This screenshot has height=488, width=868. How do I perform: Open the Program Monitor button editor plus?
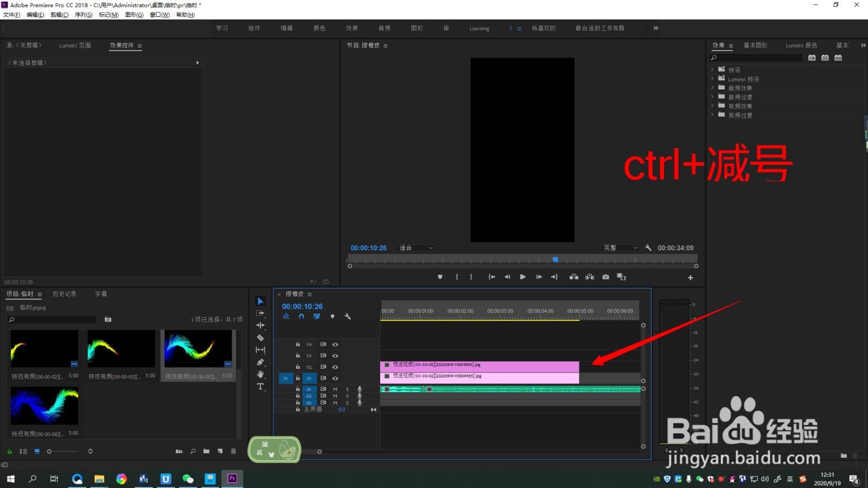click(691, 278)
